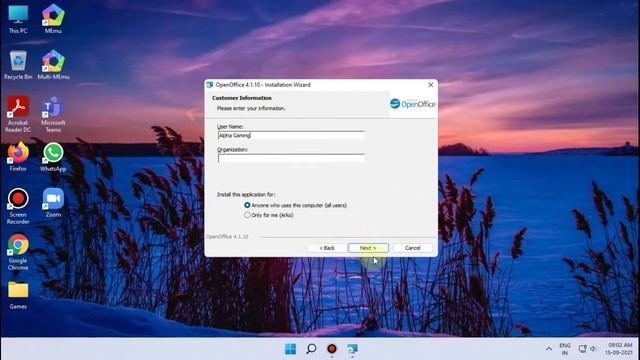
Task: Open the clock and date flyout
Action: tap(619, 349)
